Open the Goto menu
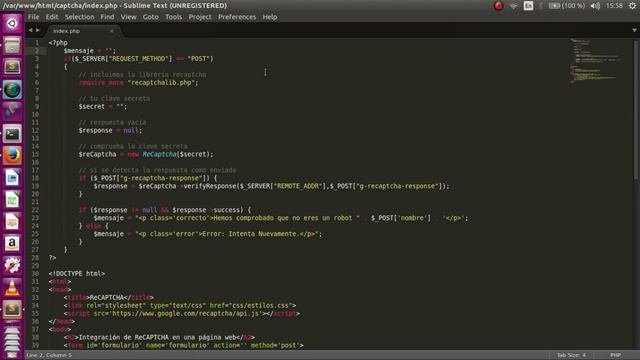Viewport: 640px width, 360px height. click(x=151, y=17)
